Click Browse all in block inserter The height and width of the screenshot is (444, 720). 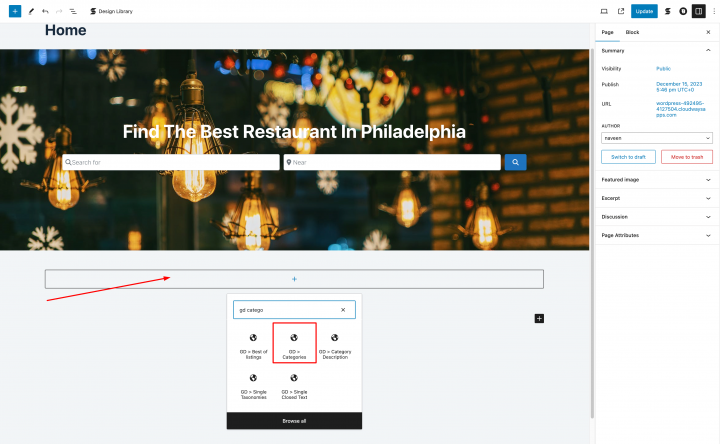point(294,421)
